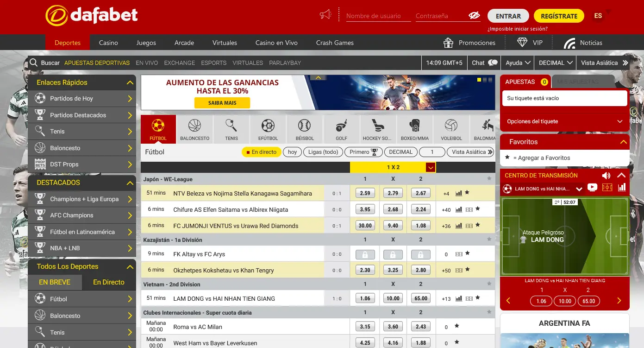This screenshot has width=644, height=348.
Task: Select the Fútbol sport icon tab
Action: coord(158,129)
